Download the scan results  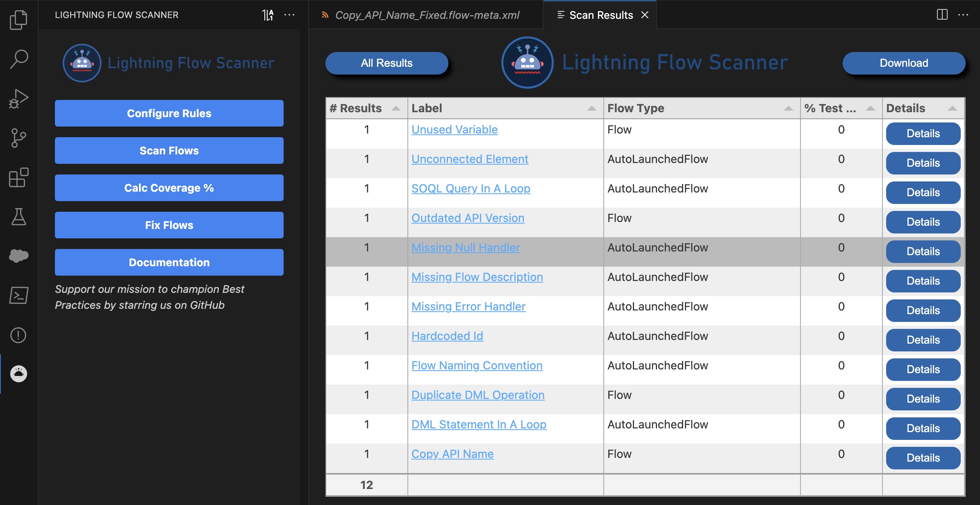pos(904,63)
